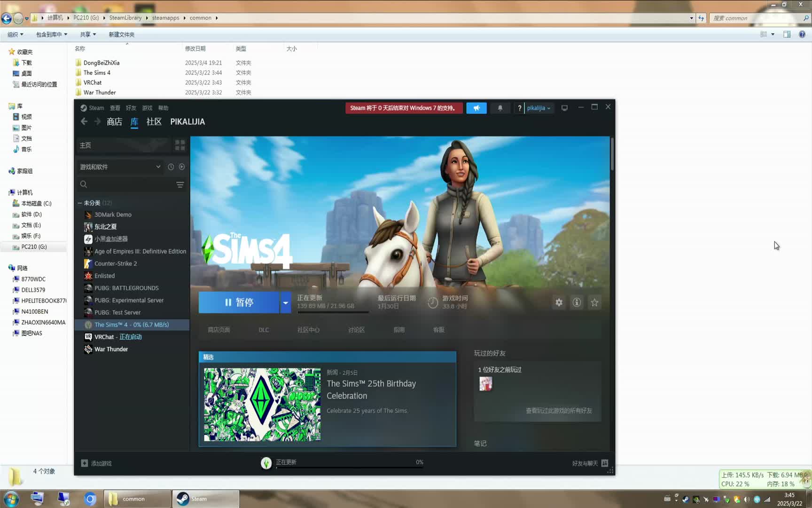Add The Sims 4 to favorites star
The width and height of the screenshot is (812, 508).
[x=594, y=302]
